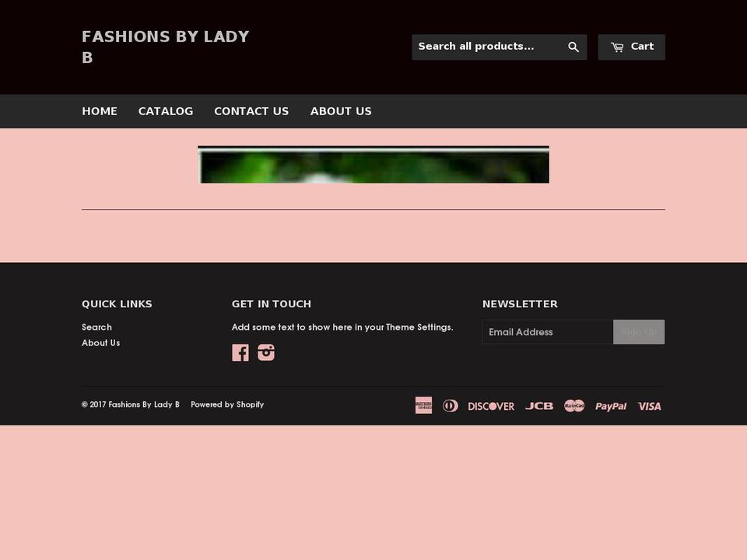747x560 pixels.
Task: Click the © 2017 Fashions By Lady B link
Action: click(x=131, y=404)
